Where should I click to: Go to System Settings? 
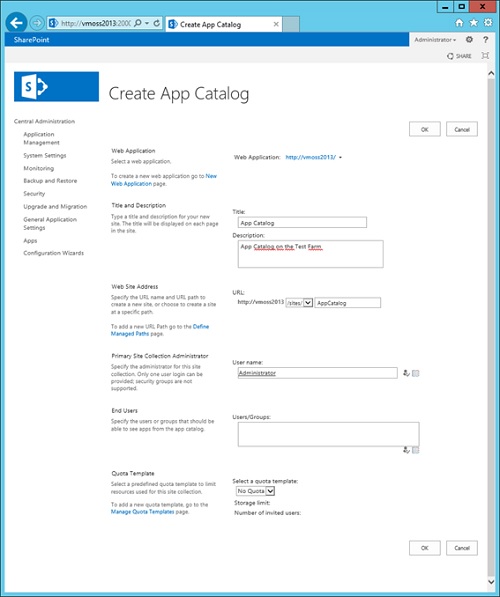point(45,155)
